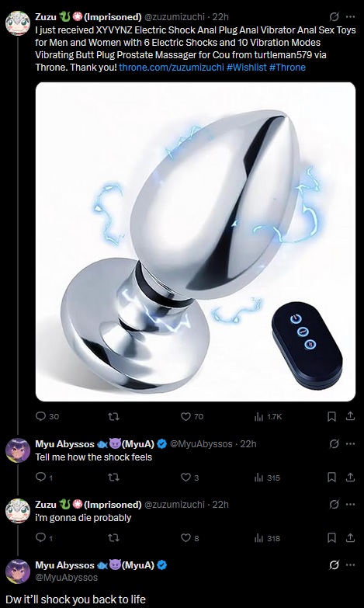Open @MyuAbyssos handle in bottom post
The height and width of the screenshot is (608, 364).
pos(67,578)
